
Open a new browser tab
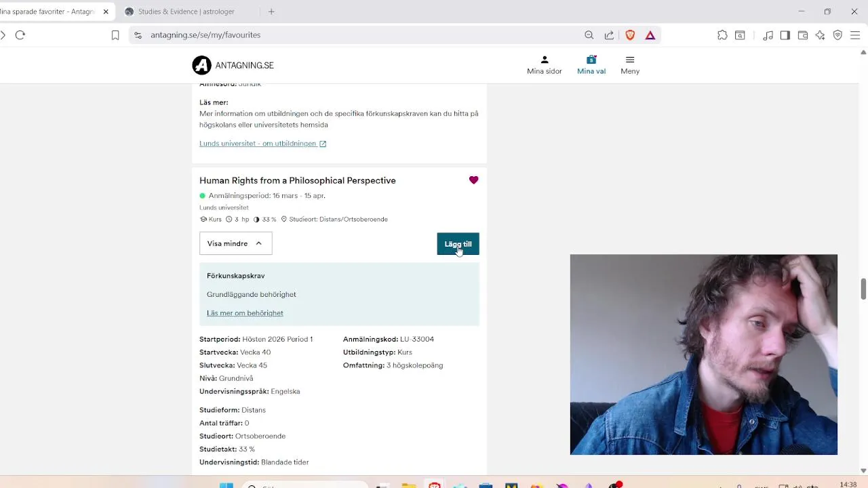[x=271, y=12]
